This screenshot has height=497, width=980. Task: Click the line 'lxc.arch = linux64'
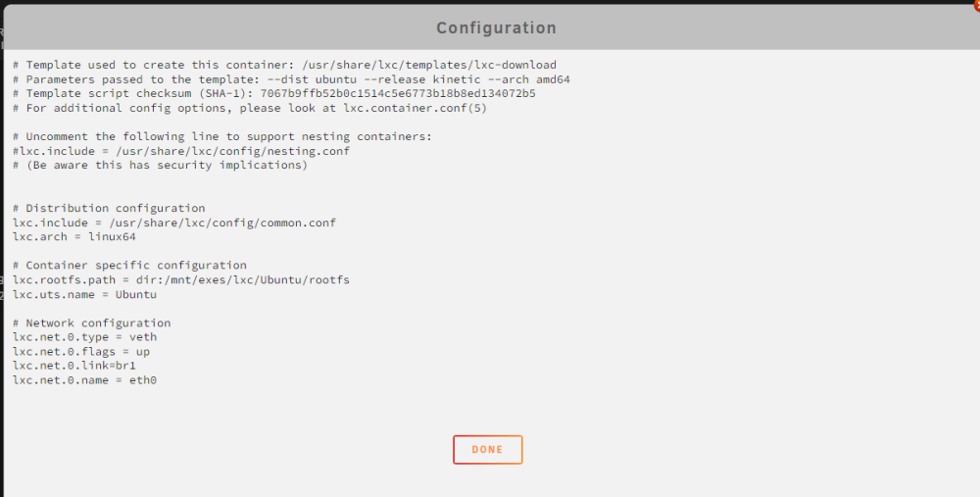point(74,237)
